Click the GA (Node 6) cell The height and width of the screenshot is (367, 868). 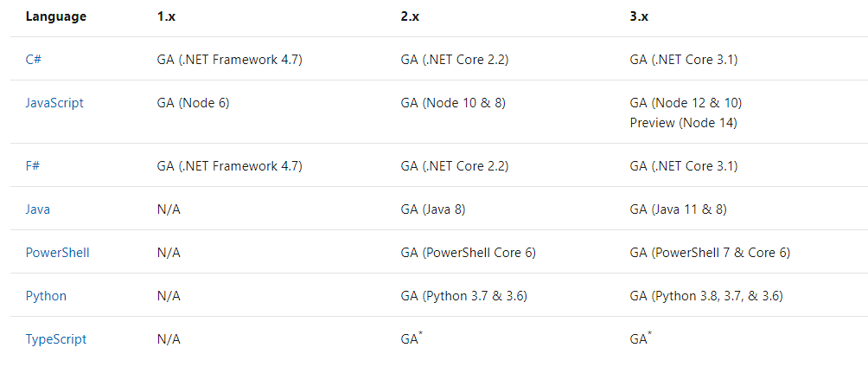click(193, 102)
